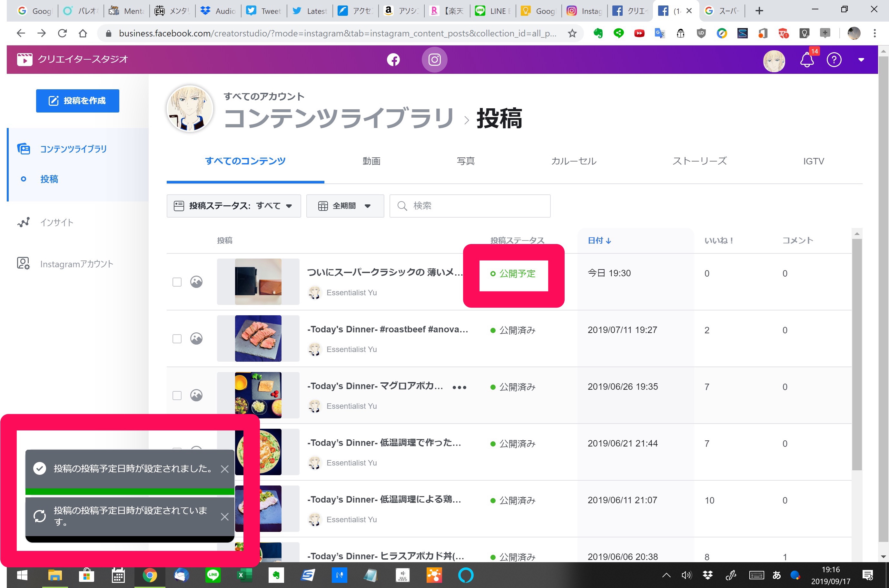The width and height of the screenshot is (889, 588).
Task: Click the 投稿を作成 button
Action: point(78,101)
